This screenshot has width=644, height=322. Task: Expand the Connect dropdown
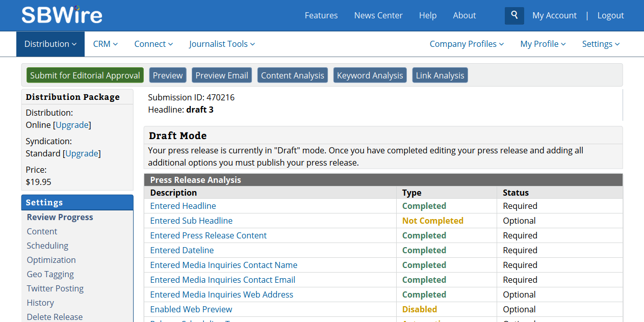coord(153,44)
